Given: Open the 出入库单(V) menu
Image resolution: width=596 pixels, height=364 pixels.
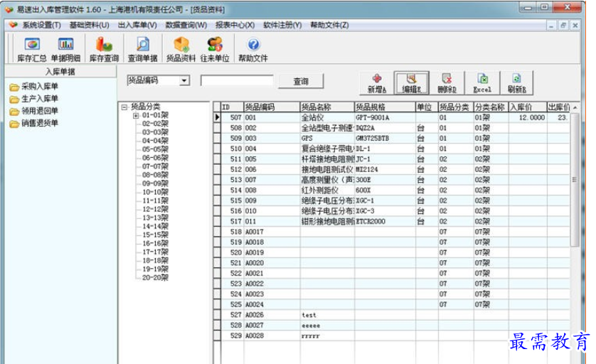Looking at the screenshot, I should tap(137, 25).
